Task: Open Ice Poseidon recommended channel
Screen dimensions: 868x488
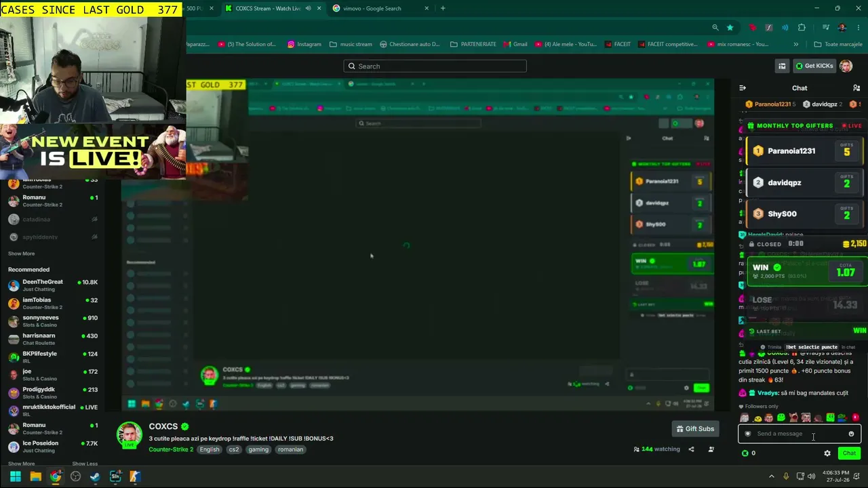Action: 53,446
